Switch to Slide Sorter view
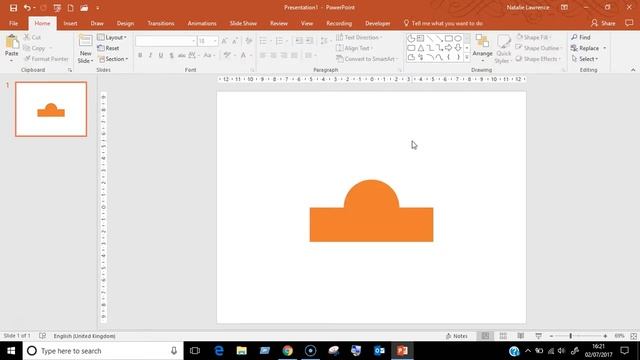 (x=503, y=336)
